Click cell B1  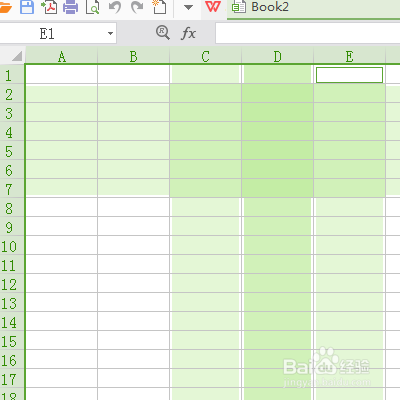[133, 74]
